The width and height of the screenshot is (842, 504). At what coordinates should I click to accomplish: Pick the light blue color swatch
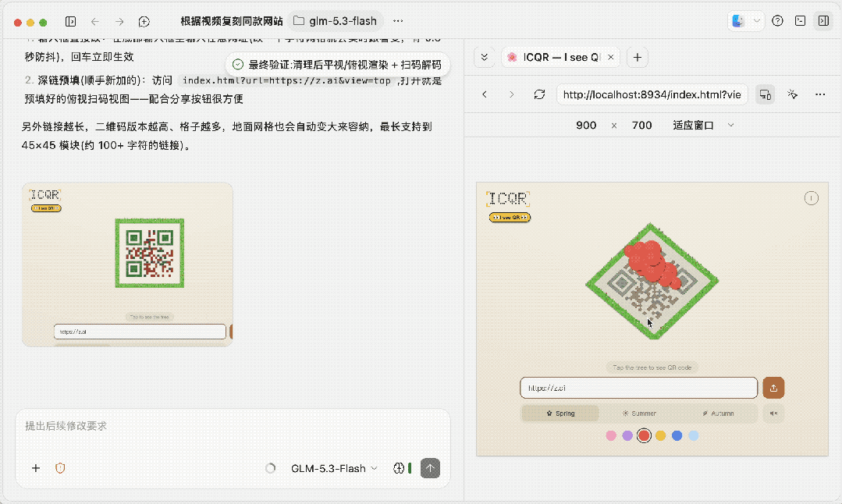coord(693,436)
